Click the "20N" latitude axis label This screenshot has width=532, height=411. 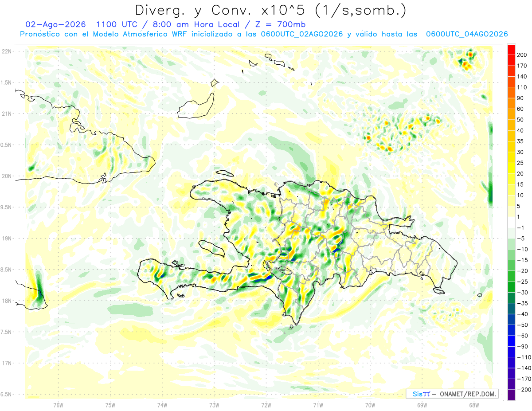(x=7, y=176)
